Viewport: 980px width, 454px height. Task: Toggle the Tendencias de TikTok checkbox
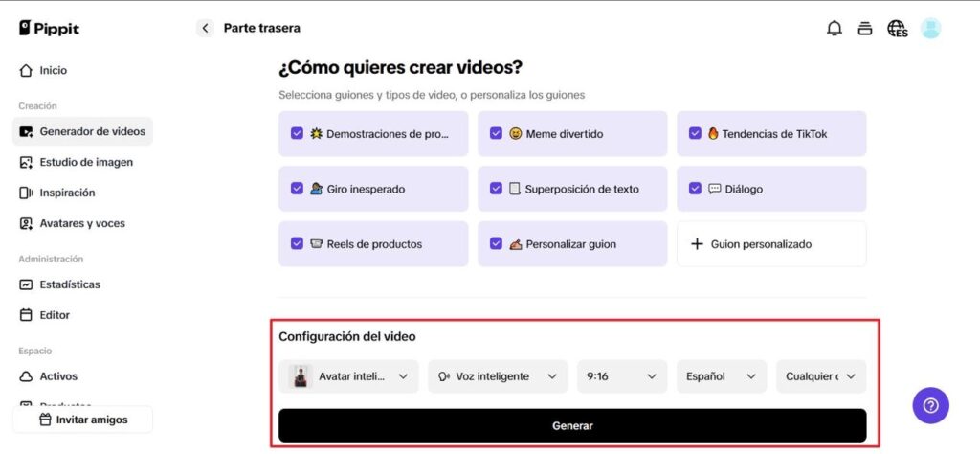[695, 133]
